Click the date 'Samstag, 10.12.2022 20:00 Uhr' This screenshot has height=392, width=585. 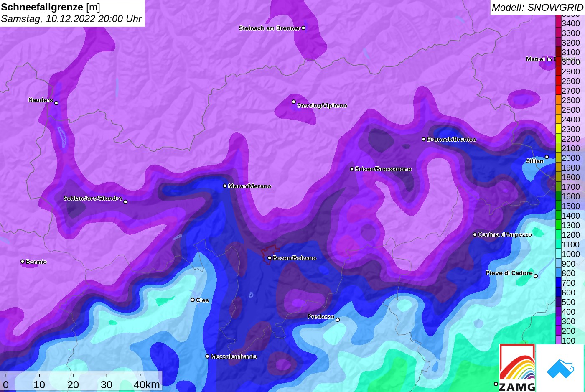point(71,19)
